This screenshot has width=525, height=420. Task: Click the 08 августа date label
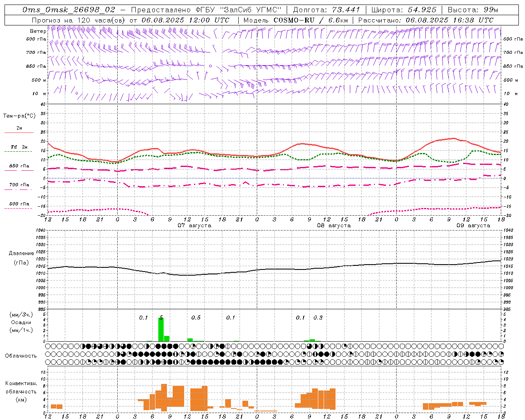pos(334,226)
